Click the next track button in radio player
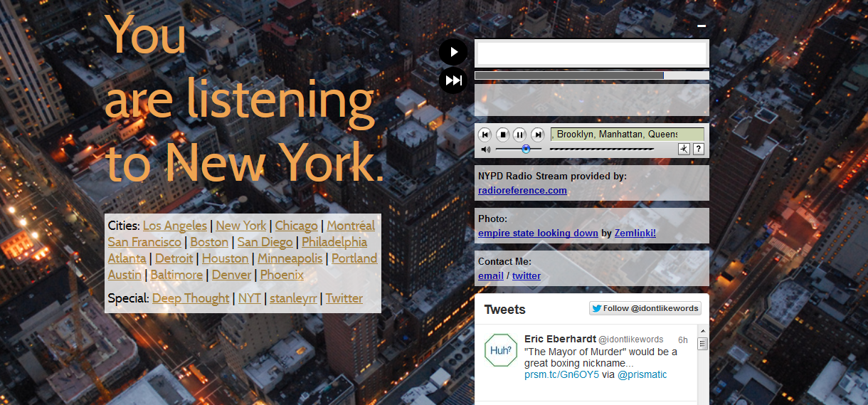 click(x=538, y=135)
